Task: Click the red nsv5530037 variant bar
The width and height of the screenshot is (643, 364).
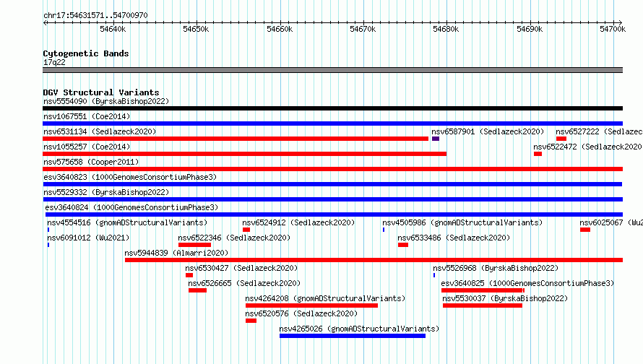Action: pyautogui.click(x=483, y=305)
